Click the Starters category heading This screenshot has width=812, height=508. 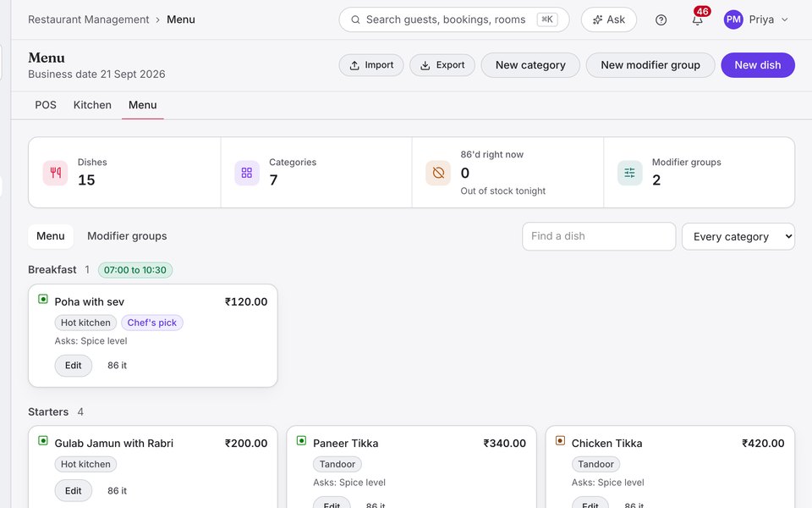48,411
